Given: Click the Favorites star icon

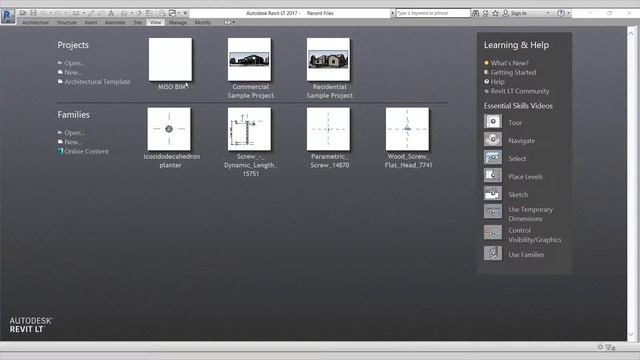Looking at the screenshot, I should [x=496, y=13].
